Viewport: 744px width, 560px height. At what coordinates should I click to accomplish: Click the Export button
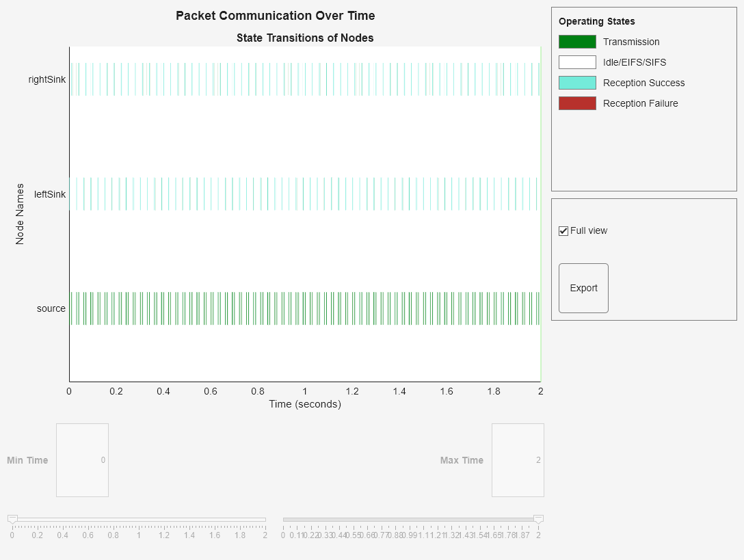(x=583, y=288)
